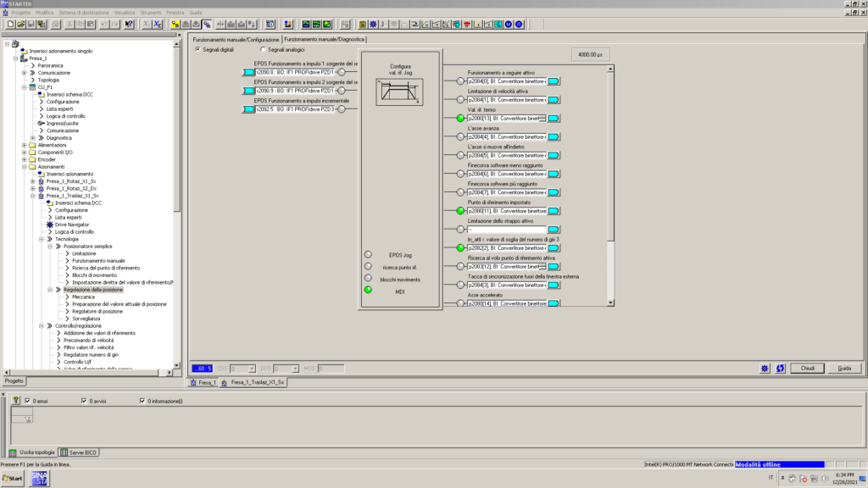Click the 4000.00 µs sampling time button

pos(590,55)
